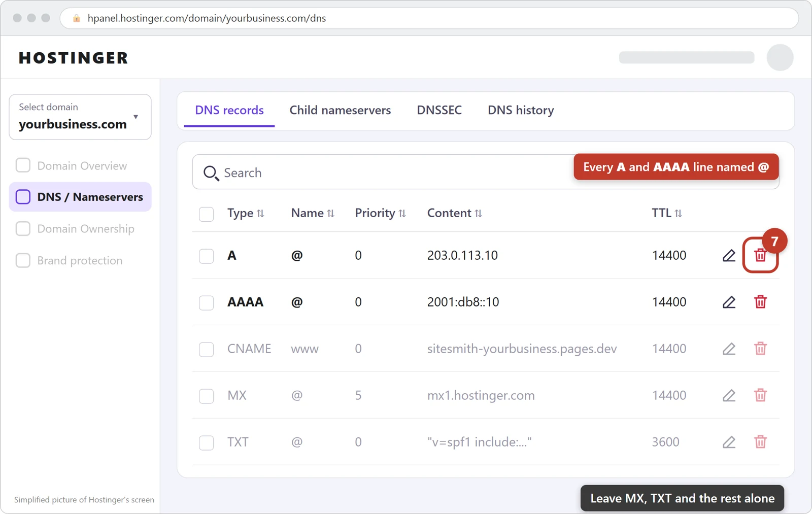The height and width of the screenshot is (514, 812).
Task: Open the DNS history tab
Action: (521, 110)
